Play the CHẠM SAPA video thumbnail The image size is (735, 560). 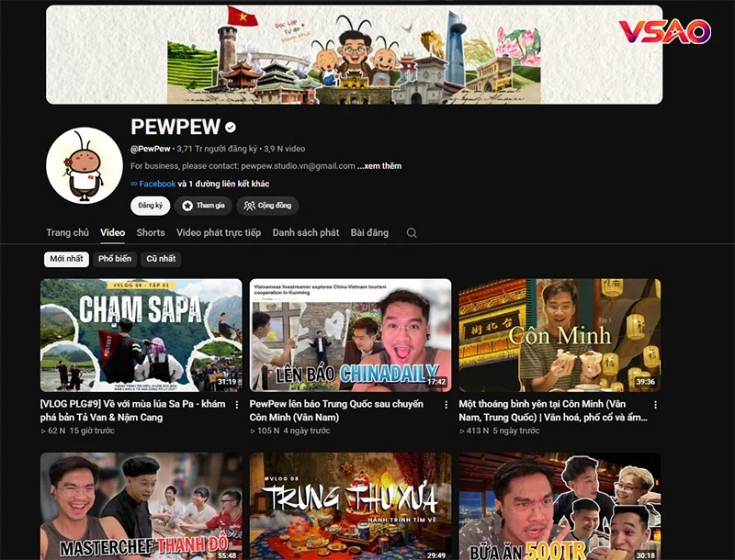tap(141, 335)
